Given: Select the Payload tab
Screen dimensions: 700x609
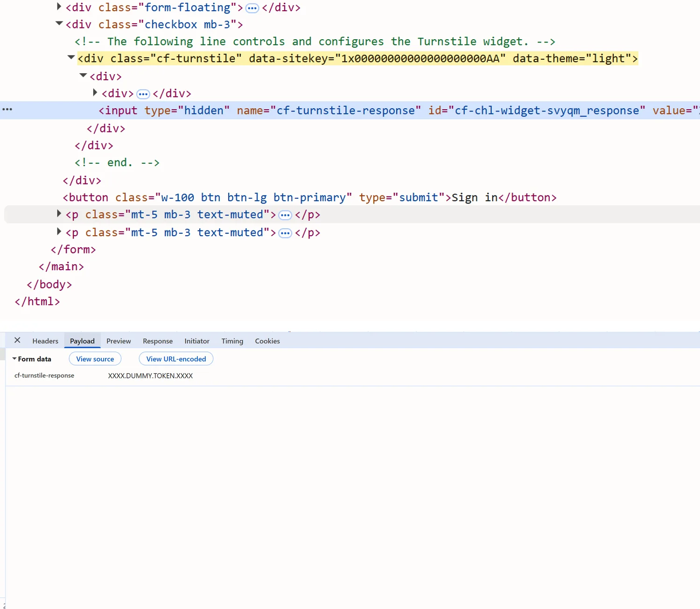Looking at the screenshot, I should point(82,341).
